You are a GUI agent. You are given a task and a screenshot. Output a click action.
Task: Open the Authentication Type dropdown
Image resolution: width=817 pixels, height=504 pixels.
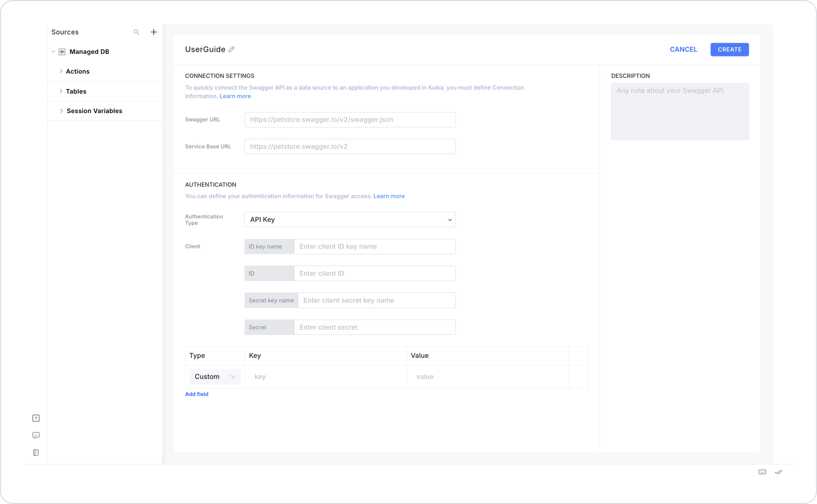pos(350,220)
